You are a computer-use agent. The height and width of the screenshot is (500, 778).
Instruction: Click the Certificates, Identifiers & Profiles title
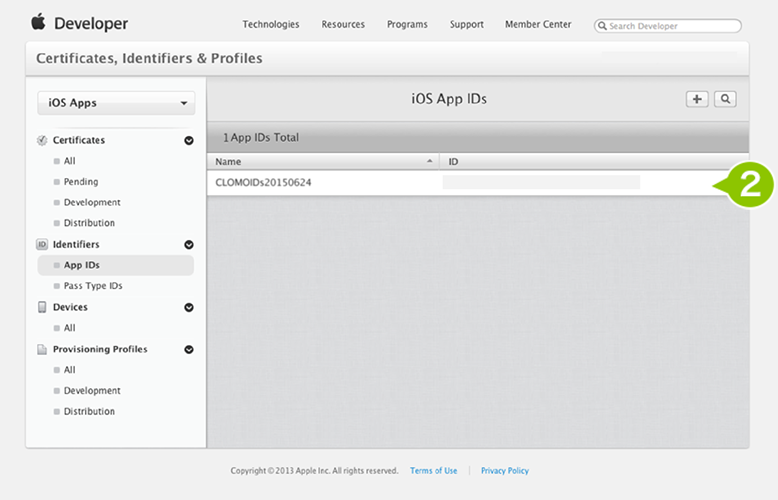(149, 59)
